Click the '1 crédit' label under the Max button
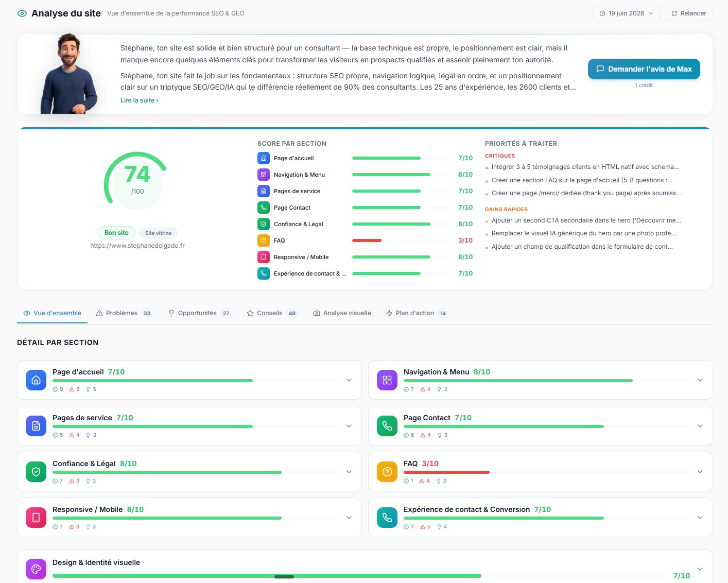 (644, 85)
